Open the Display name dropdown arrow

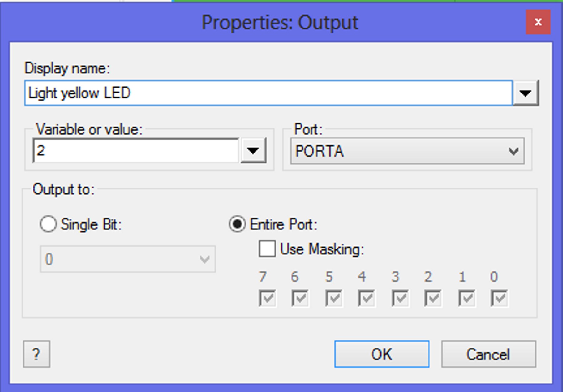pos(525,93)
